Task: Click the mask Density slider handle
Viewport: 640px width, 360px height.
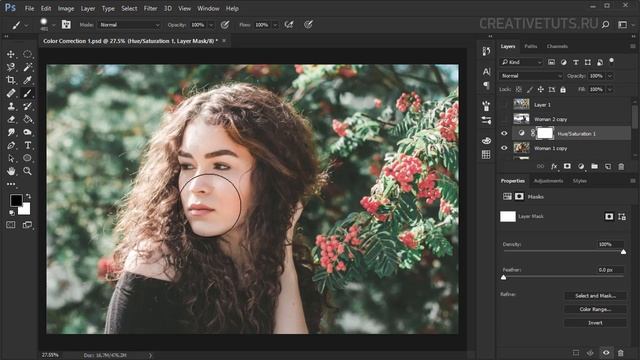Action: (x=623, y=252)
